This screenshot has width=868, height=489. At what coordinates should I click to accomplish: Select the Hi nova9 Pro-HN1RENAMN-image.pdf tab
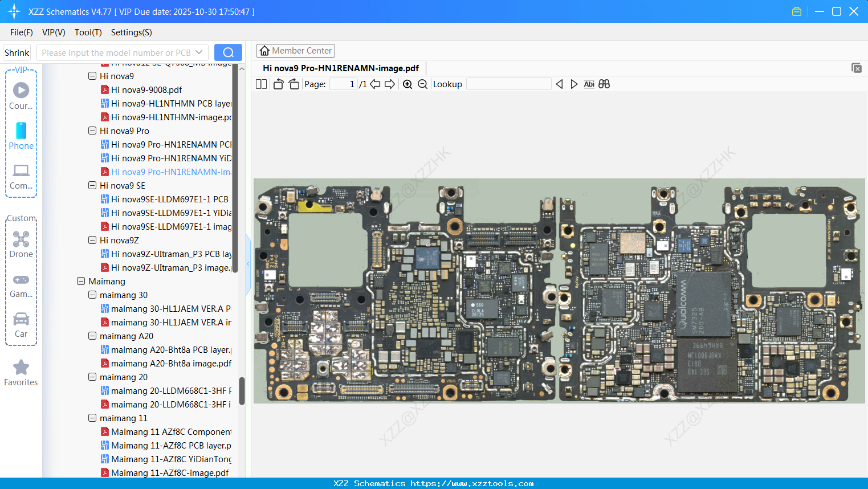341,68
